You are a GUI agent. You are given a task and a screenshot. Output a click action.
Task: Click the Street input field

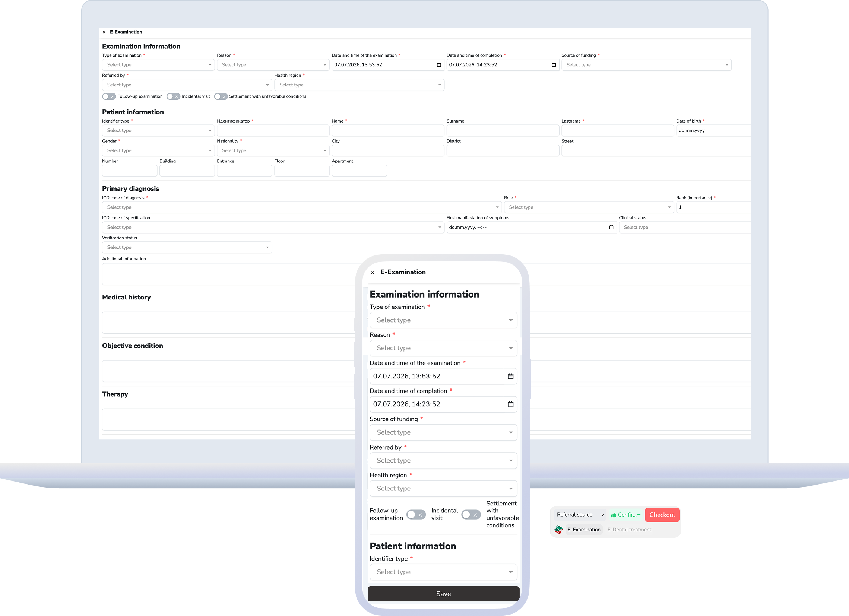pos(656,150)
